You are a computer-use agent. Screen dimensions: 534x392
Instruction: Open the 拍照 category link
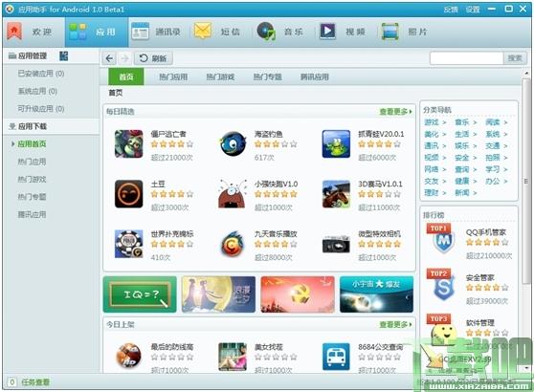click(x=493, y=158)
